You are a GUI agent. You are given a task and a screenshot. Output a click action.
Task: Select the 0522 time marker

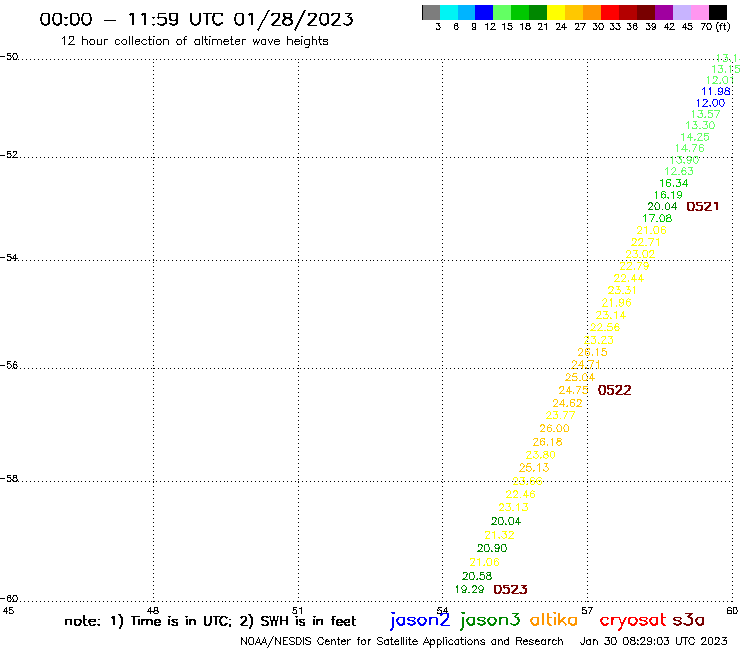click(x=614, y=390)
